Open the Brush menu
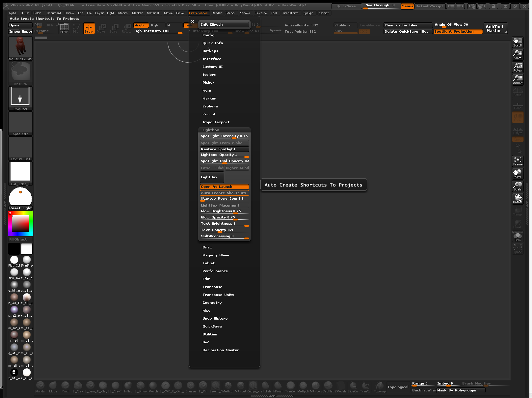The image size is (532, 398). click(x=25, y=13)
